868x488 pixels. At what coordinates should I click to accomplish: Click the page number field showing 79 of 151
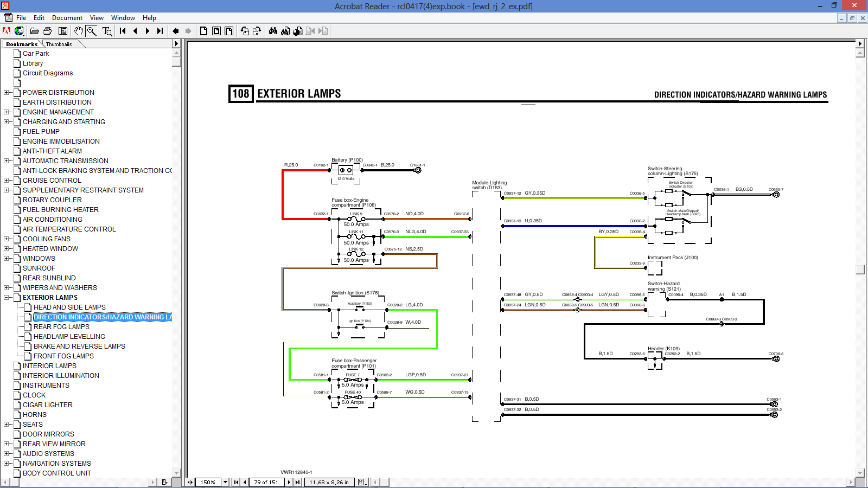point(266,482)
